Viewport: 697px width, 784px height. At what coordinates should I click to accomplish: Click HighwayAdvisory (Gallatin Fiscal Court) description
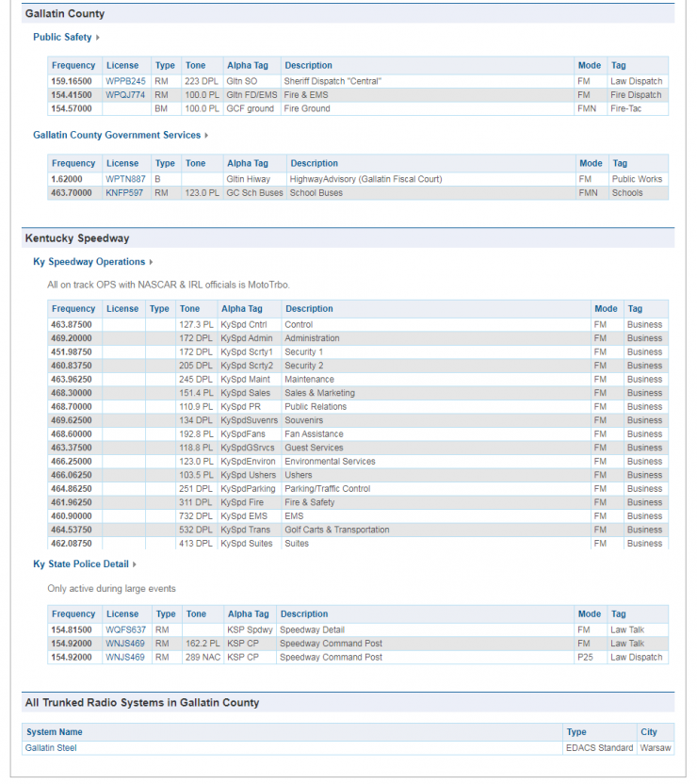point(365,179)
